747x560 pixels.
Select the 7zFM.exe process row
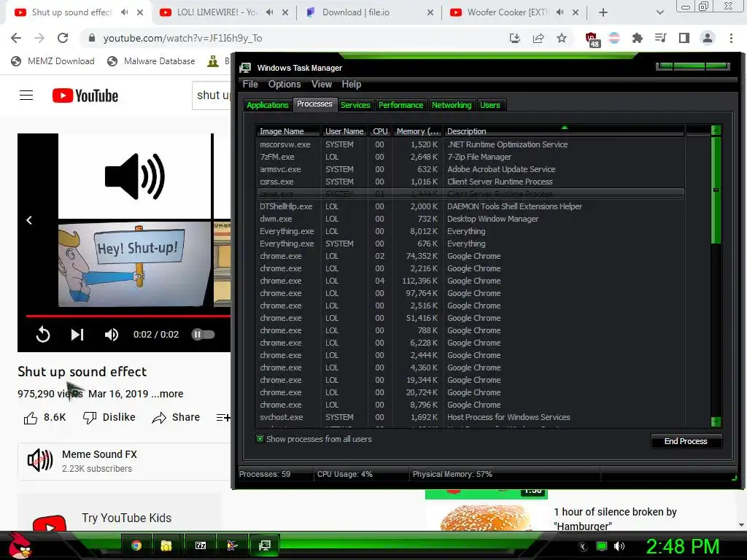point(471,157)
